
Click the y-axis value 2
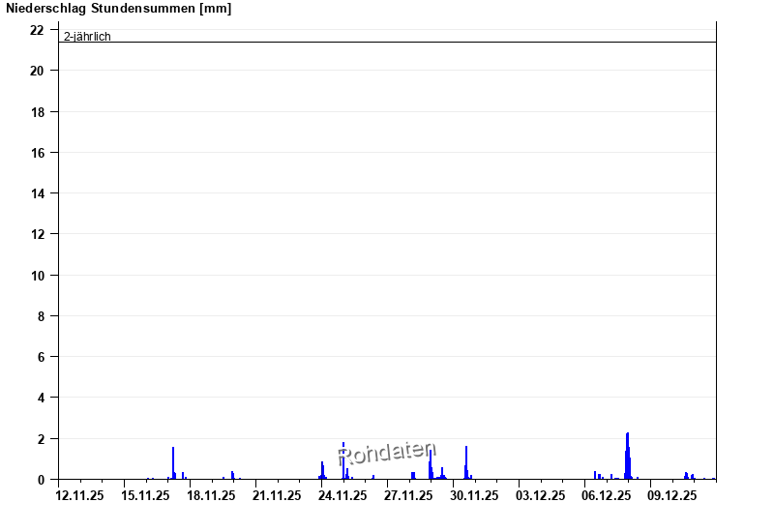click(x=41, y=439)
